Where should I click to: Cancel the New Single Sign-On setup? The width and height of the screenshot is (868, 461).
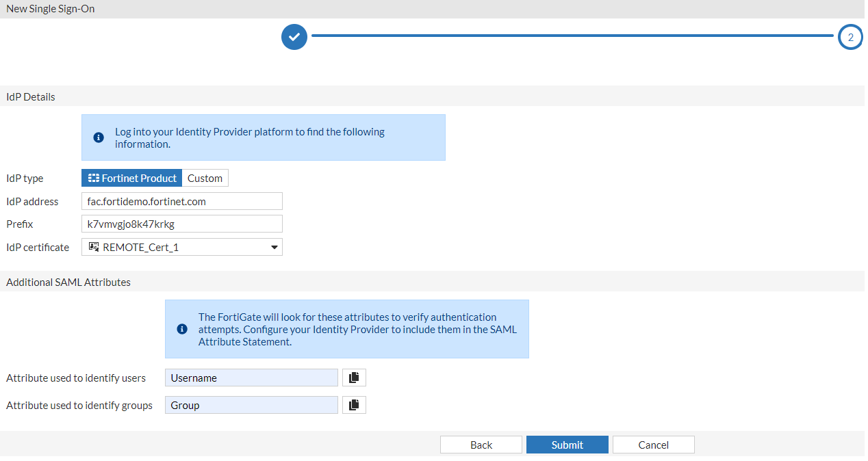pos(653,444)
